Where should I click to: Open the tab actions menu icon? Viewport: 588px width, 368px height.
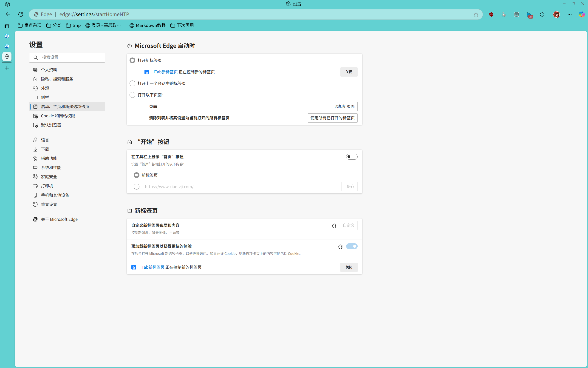7,26
